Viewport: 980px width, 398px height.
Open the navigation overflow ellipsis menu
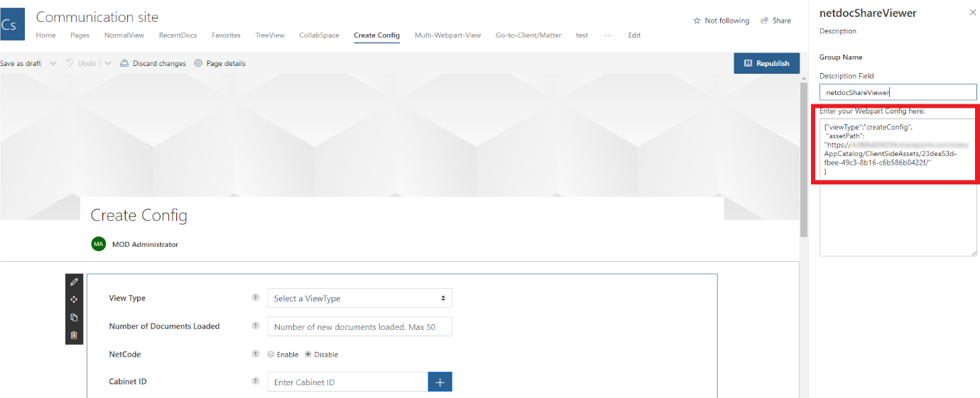click(608, 35)
